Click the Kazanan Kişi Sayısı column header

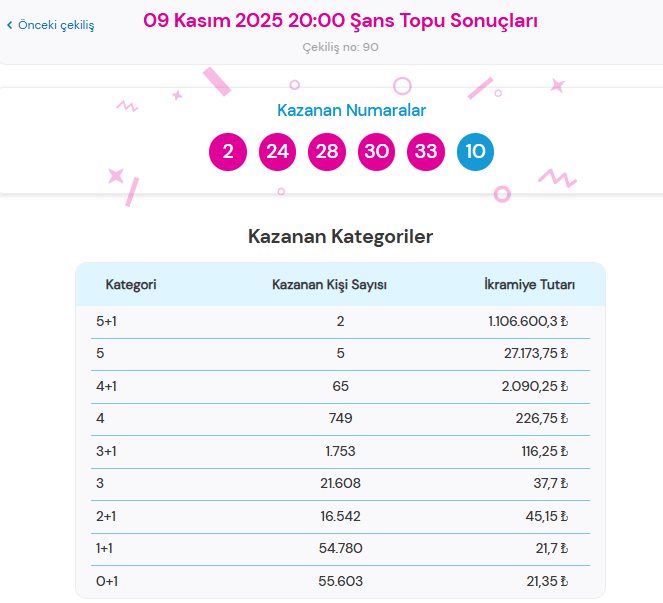point(329,285)
